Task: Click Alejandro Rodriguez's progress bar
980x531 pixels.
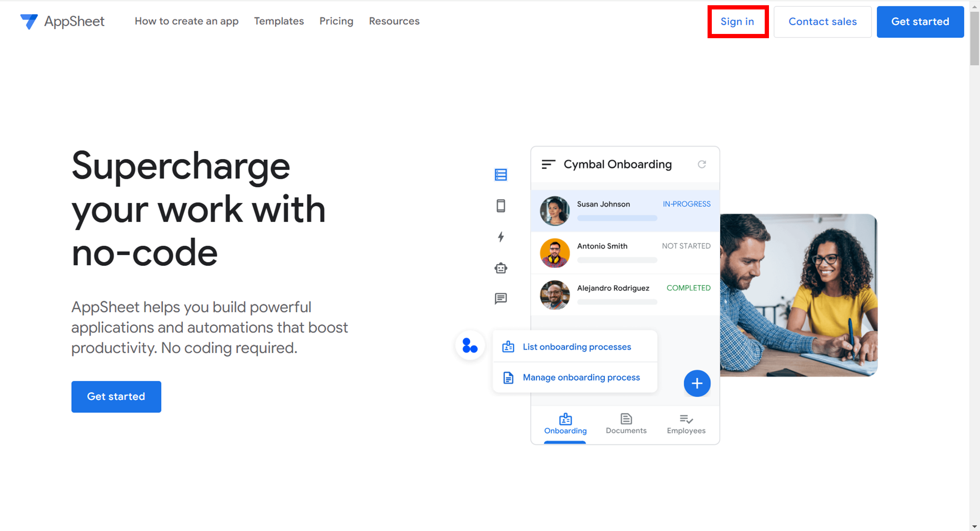Action: (617, 302)
